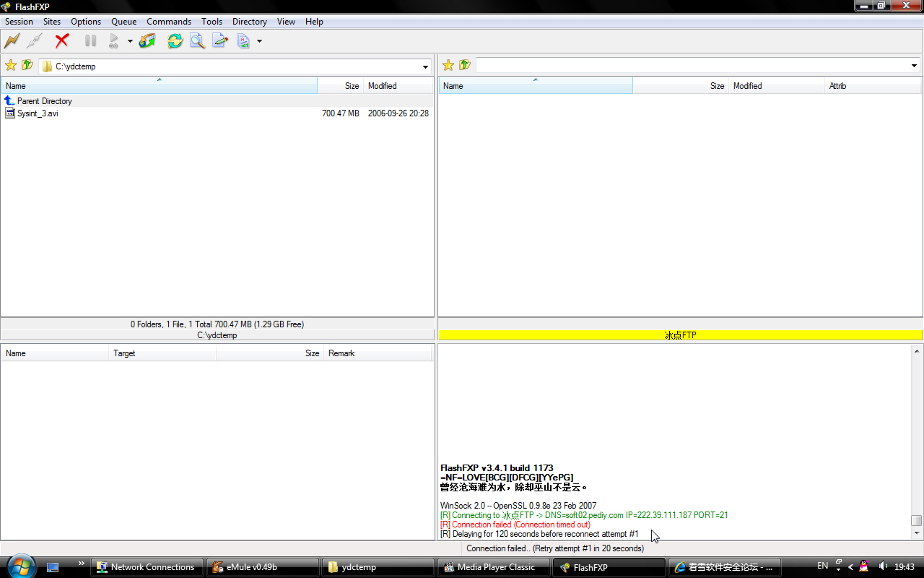
Task: Click the log pane scrollbar thumb
Action: tap(917, 520)
